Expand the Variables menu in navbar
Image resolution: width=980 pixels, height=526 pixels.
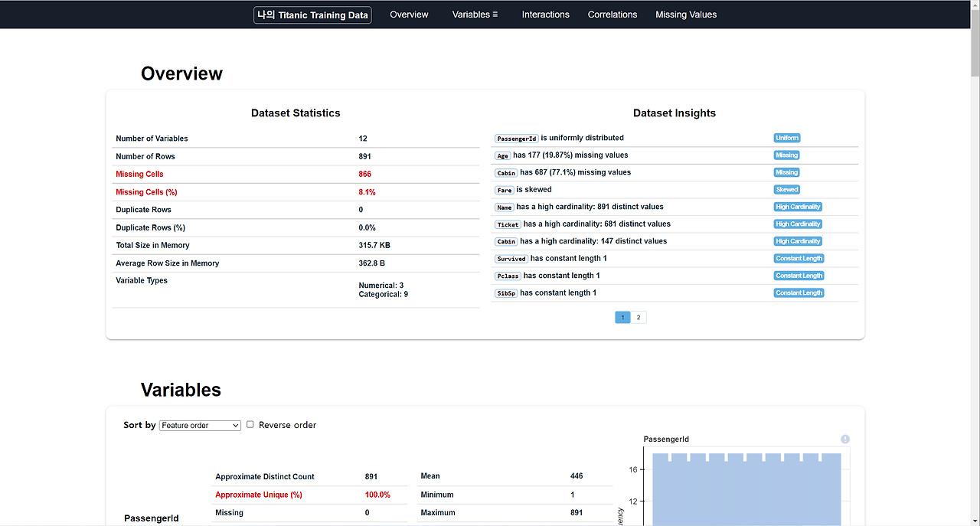point(475,15)
